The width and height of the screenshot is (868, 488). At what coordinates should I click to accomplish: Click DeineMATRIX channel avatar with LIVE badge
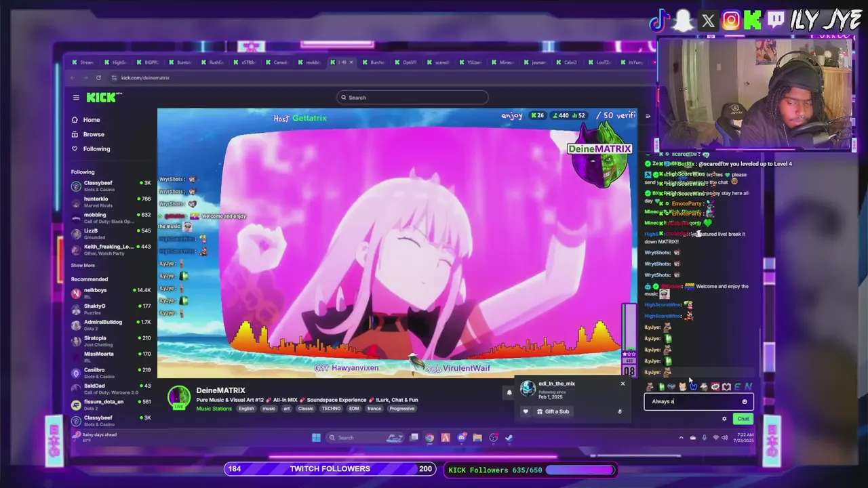[179, 397]
